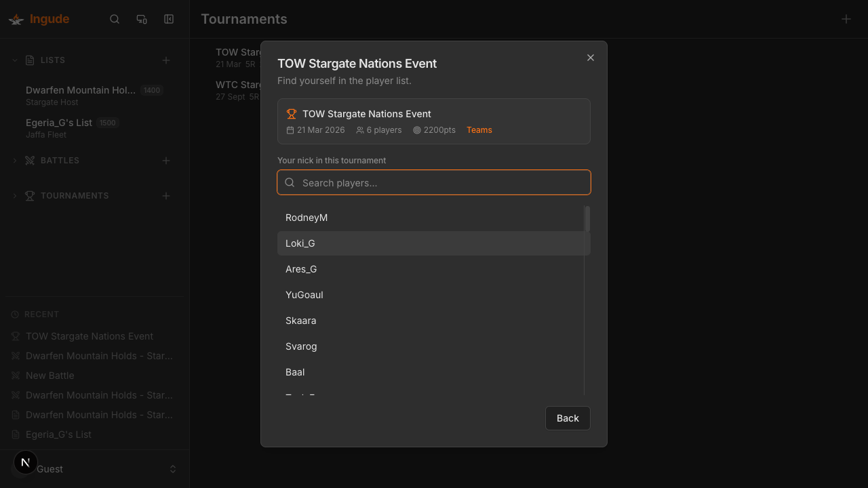The height and width of the screenshot is (488, 868).
Task: Collapse the LISTS section
Action: point(14,60)
